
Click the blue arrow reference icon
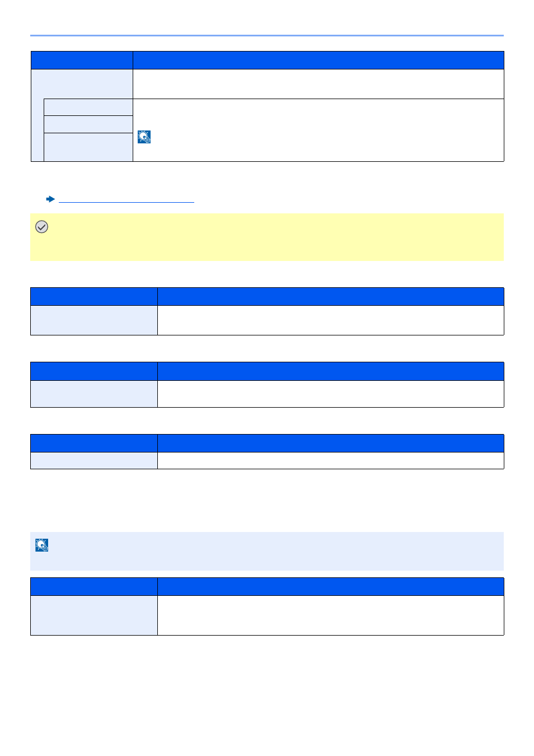pyautogui.click(x=50, y=199)
